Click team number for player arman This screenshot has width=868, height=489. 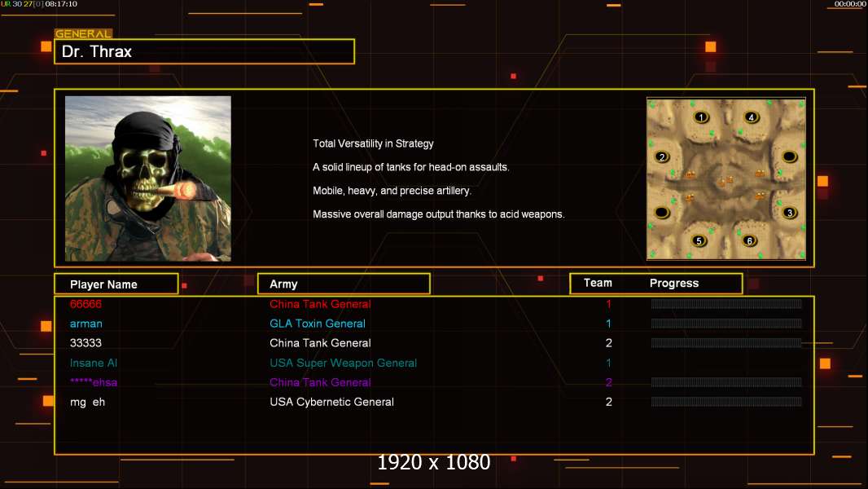608,324
